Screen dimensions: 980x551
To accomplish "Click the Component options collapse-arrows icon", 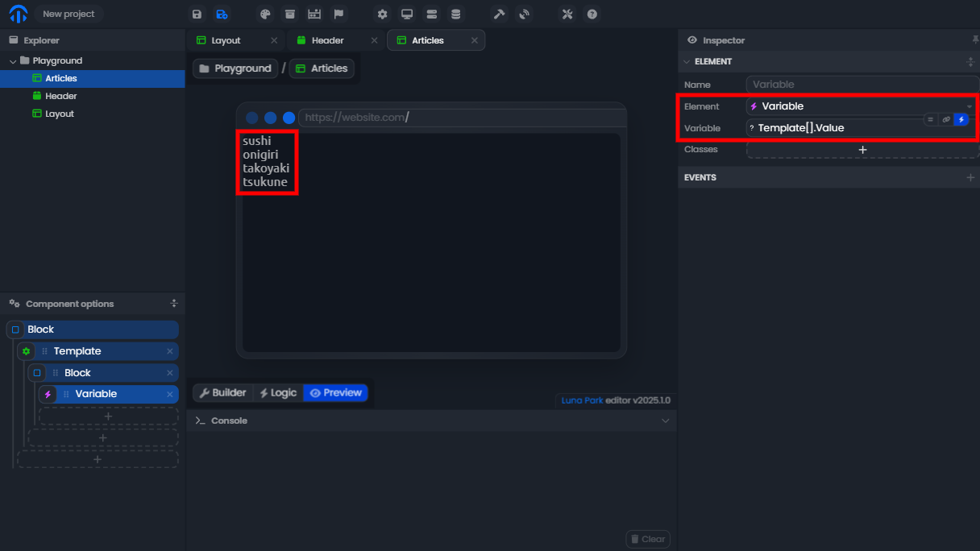I will pyautogui.click(x=174, y=304).
